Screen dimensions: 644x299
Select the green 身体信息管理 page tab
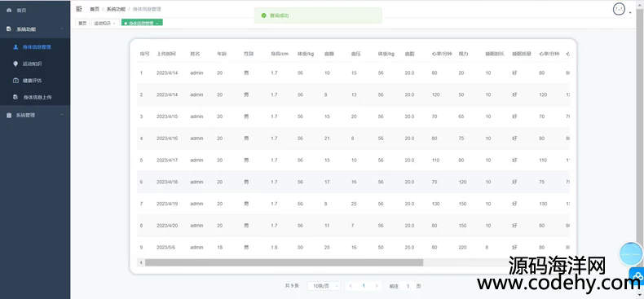[142, 23]
